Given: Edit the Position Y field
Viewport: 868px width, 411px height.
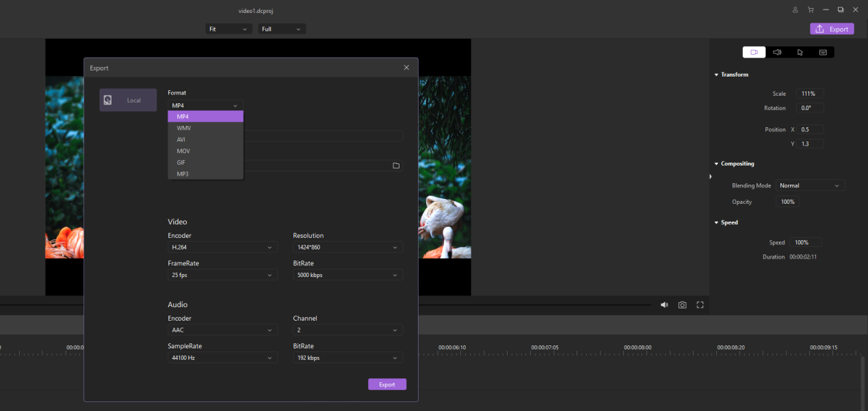Looking at the screenshot, I should click(x=811, y=144).
